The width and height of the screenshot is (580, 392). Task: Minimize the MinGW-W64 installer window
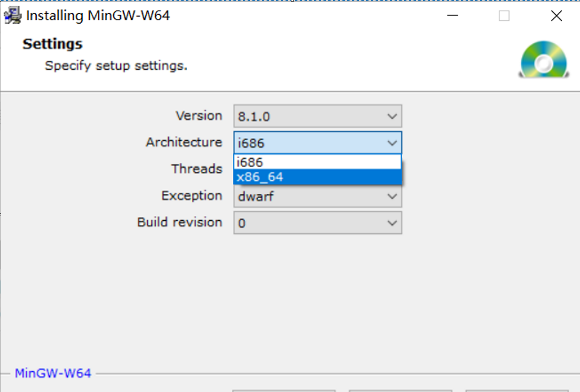point(452,16)
